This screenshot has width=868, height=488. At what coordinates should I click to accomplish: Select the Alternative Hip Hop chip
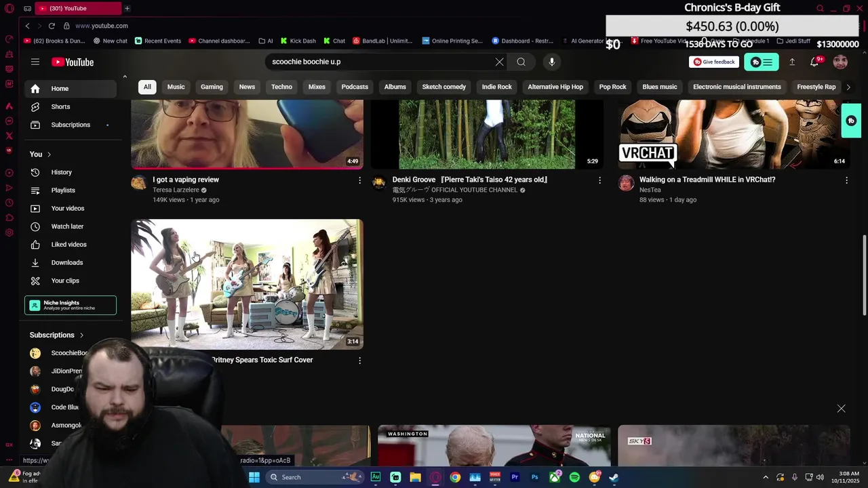(x=555, y=87)
